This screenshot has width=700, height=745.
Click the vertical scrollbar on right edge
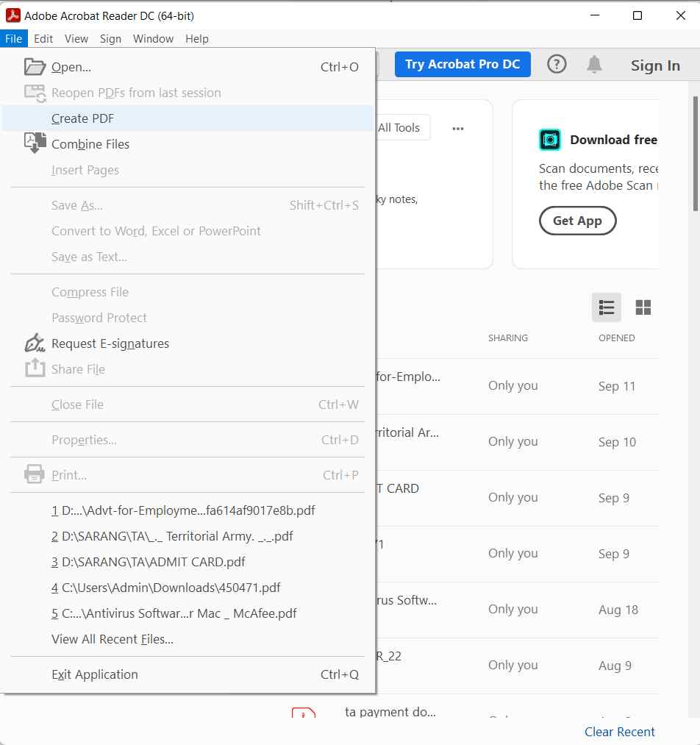pyautogui.click(x=696, y=153)
